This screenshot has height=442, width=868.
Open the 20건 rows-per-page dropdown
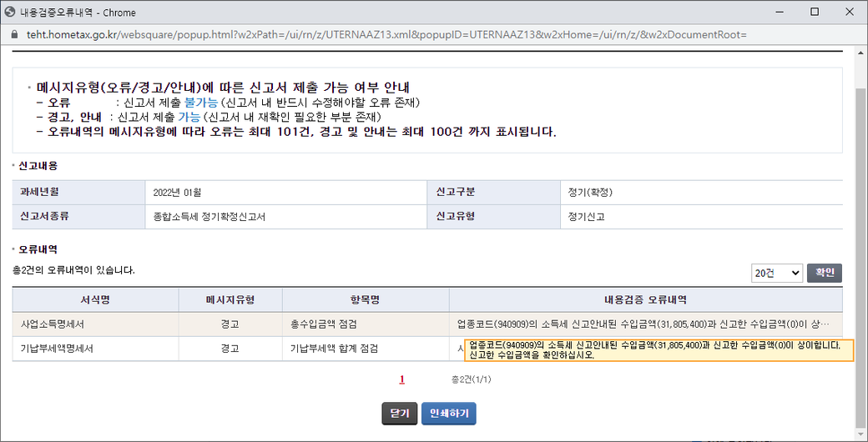click(x=776, y=273)
